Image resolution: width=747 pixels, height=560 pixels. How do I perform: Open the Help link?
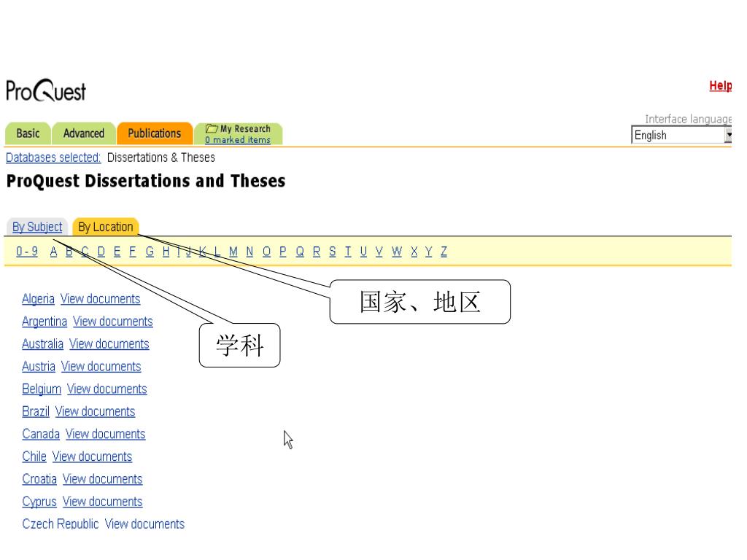pos(720,86)
